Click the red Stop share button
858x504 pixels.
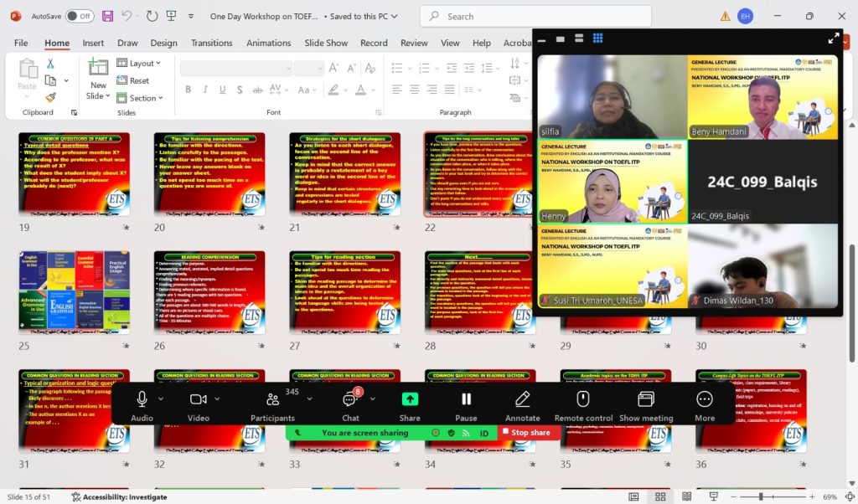527,432
